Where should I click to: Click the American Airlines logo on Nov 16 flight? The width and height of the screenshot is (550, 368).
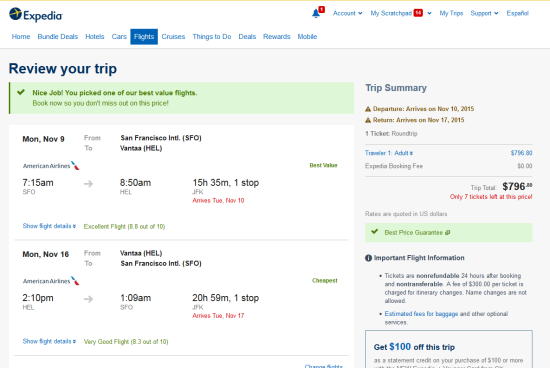(x=51, y=281)
